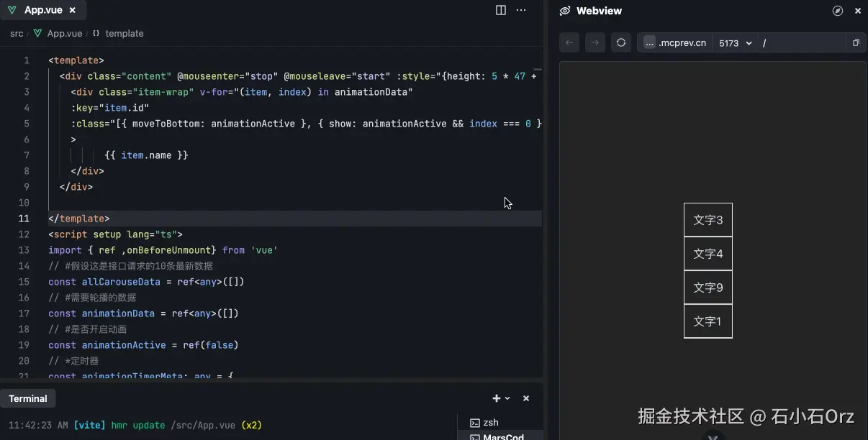
Task: Click the "// #是否开启动画" comment line
Action: point(87,329)
